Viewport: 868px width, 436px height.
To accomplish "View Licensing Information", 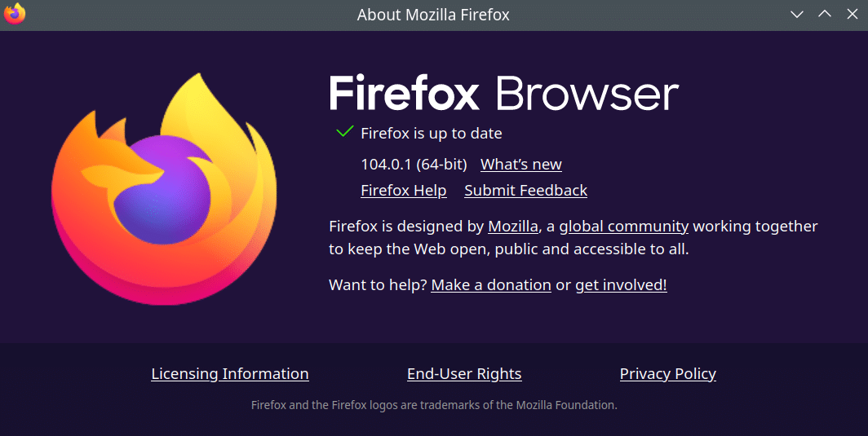I will point(230,374).
